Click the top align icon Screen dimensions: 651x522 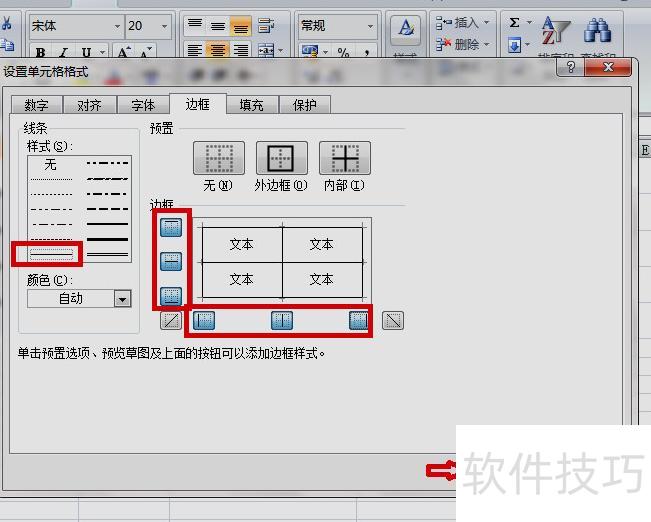point(195,25)
